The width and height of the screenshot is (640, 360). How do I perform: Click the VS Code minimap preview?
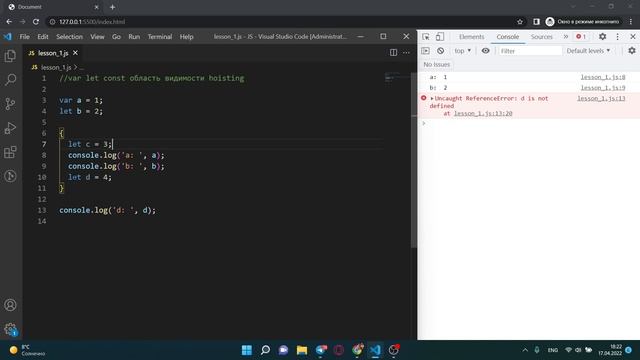393,77
